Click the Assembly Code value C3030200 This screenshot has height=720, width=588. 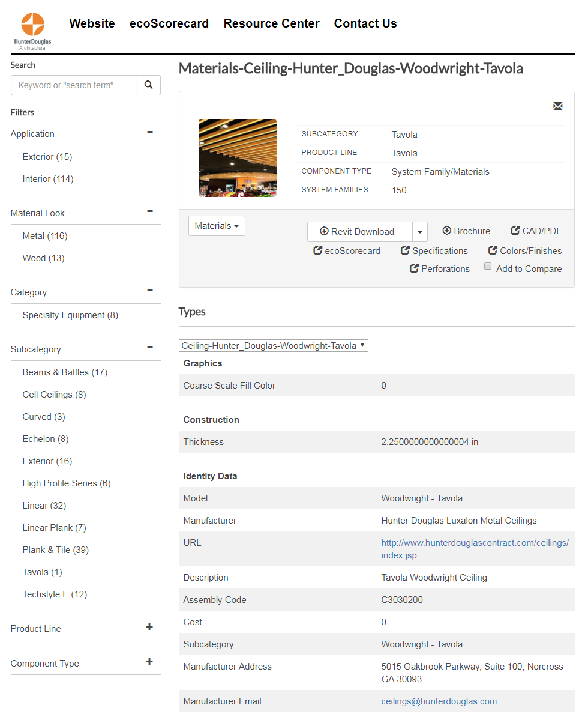(x=402, y=600)
